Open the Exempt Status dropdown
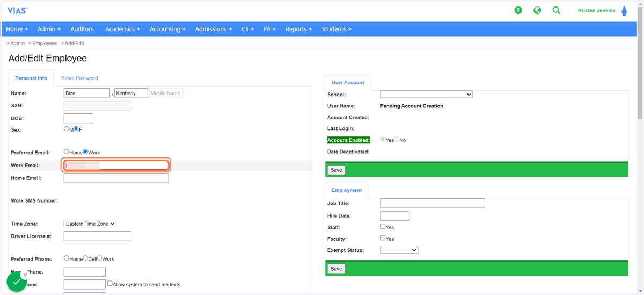 click(399, 250)
